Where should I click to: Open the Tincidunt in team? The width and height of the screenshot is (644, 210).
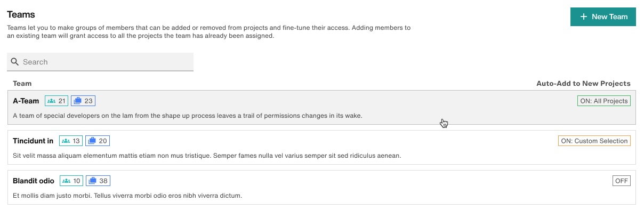(33, 141)
